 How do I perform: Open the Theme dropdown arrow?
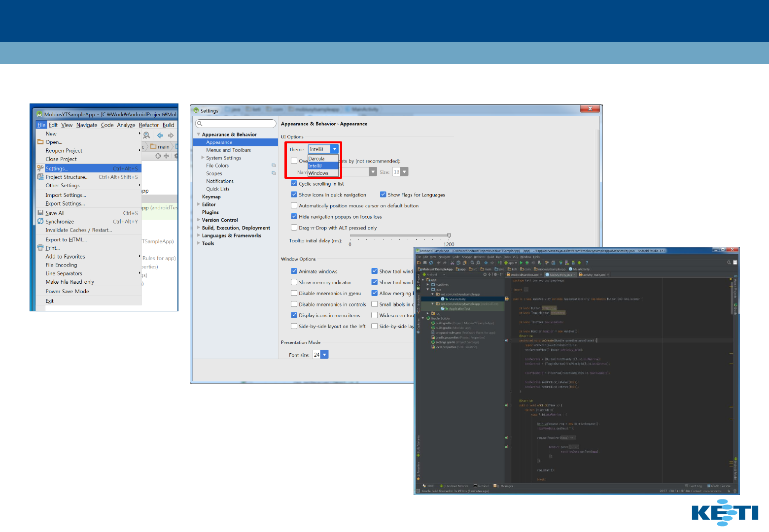335,149
